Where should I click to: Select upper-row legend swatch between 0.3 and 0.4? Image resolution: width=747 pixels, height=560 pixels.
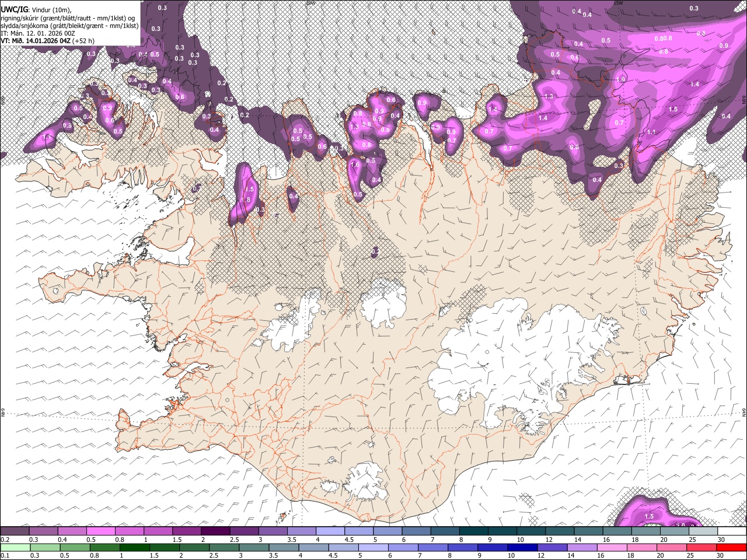coord(43,531)
